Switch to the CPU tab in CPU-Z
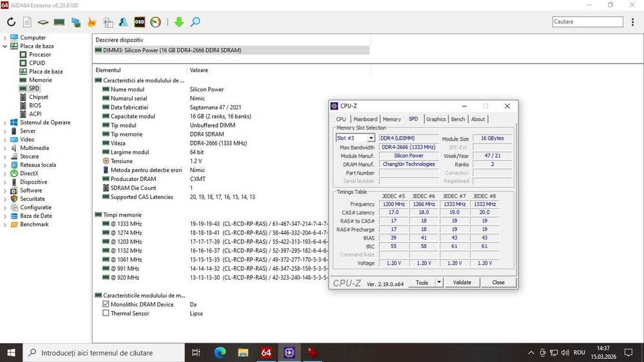 [x=341, y=119]
